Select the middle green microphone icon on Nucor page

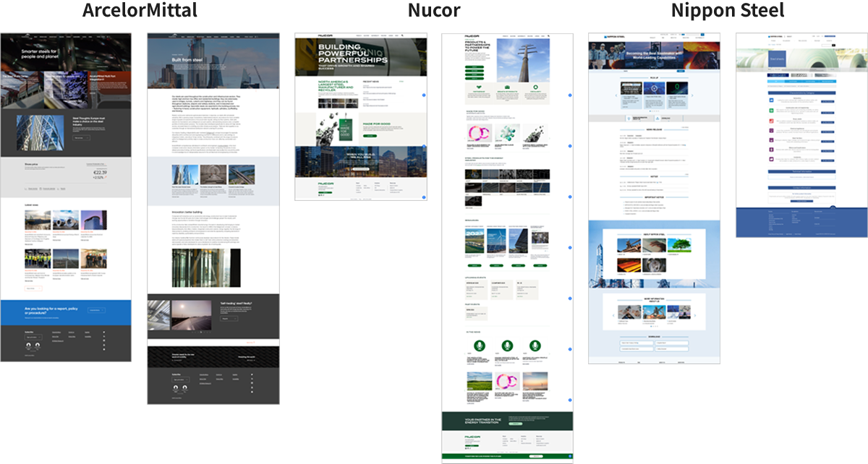(x=506, y=346)
